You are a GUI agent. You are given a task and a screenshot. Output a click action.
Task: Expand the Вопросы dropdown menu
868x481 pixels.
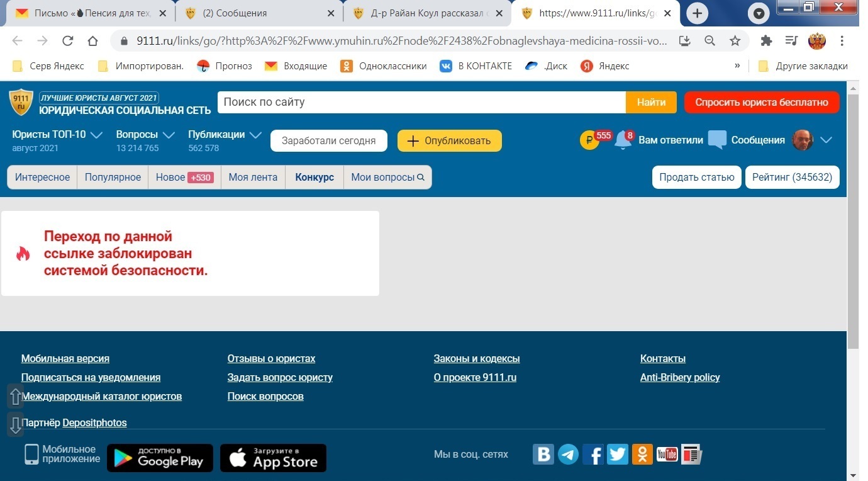(169, 135)
